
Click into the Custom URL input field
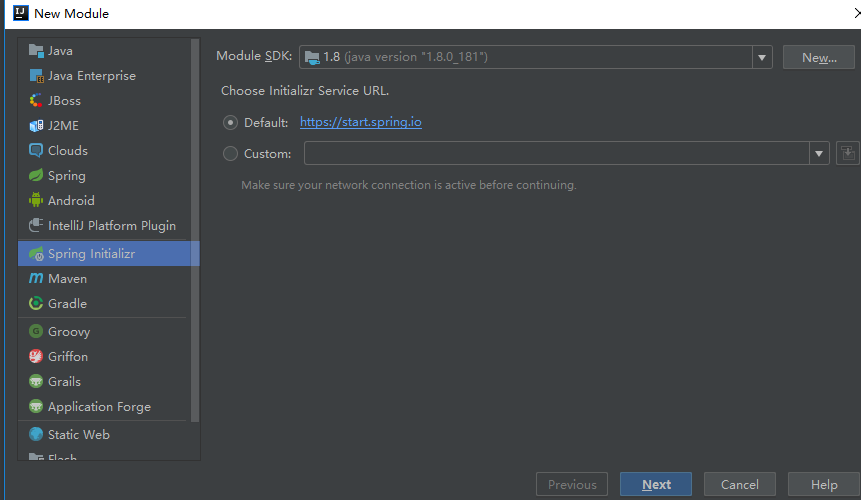pyautogui.click(x=557, y=153)
